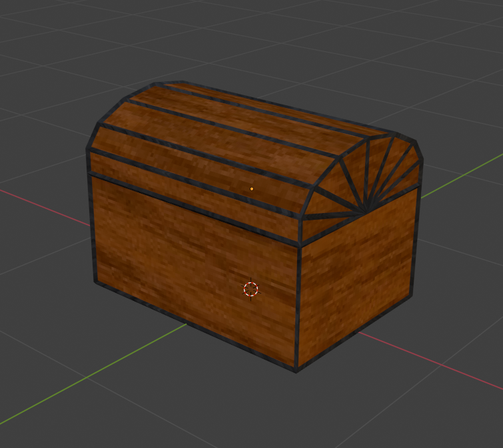Click the 3D cursor crosshair on chest
The width and height of the screenshot is (503, 448).
pyautogui.click(x=251, y=289)
